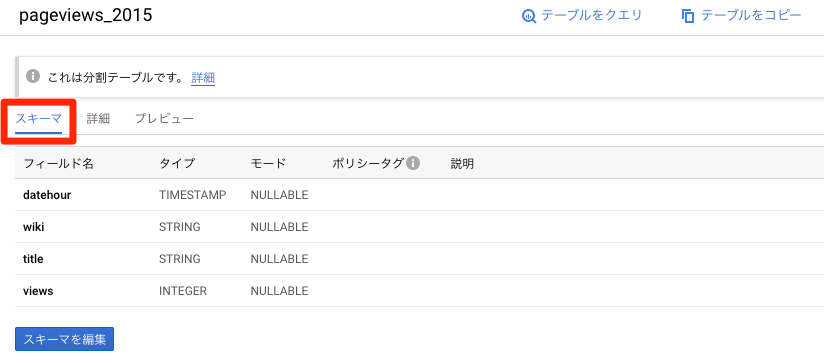Screen dimensions: 824x363
Task: Click the pageviews_2015 table title
Action: click(86, 15)
